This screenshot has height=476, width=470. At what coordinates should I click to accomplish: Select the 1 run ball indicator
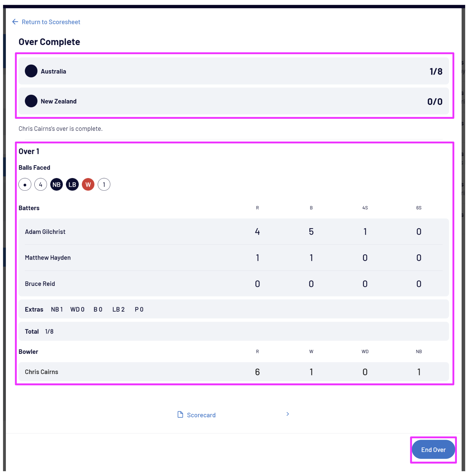click(x=104, y=185)
